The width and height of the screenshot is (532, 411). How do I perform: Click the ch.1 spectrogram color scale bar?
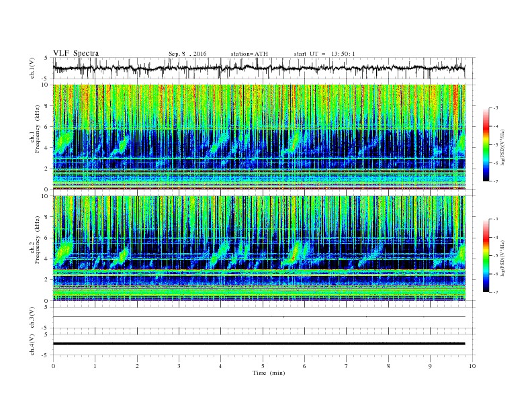[x=486, y=144]
